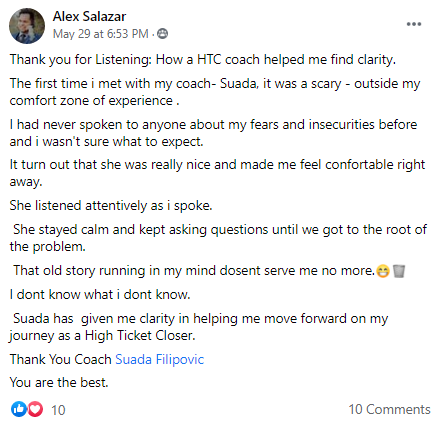Click the May 29 at 6:53 PM timestamp

click(100, 34)
